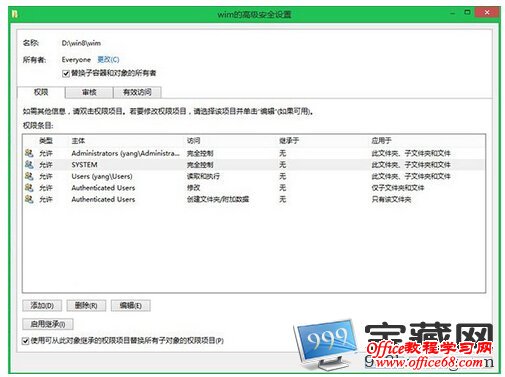The height and width of the screenshot is (377, 505).
Task: Click the 启用继承(I) button
Action: 48,324
